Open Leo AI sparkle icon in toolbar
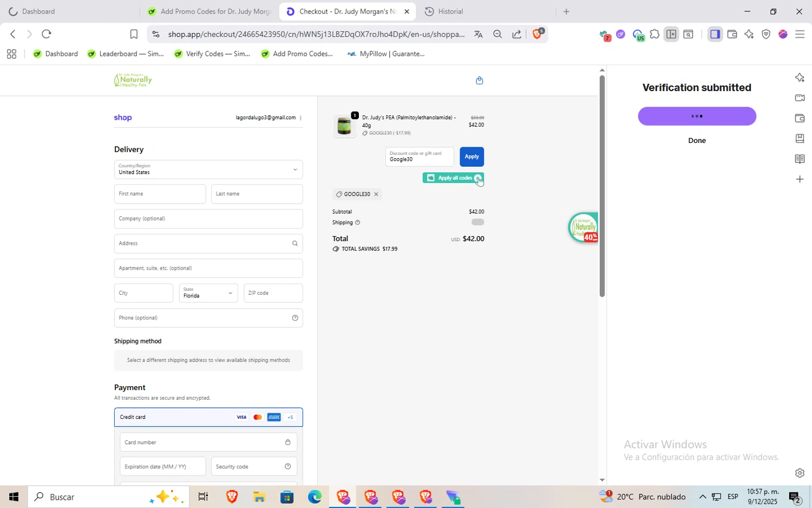This screenshot has width=812, height=508. coord(749,34)
